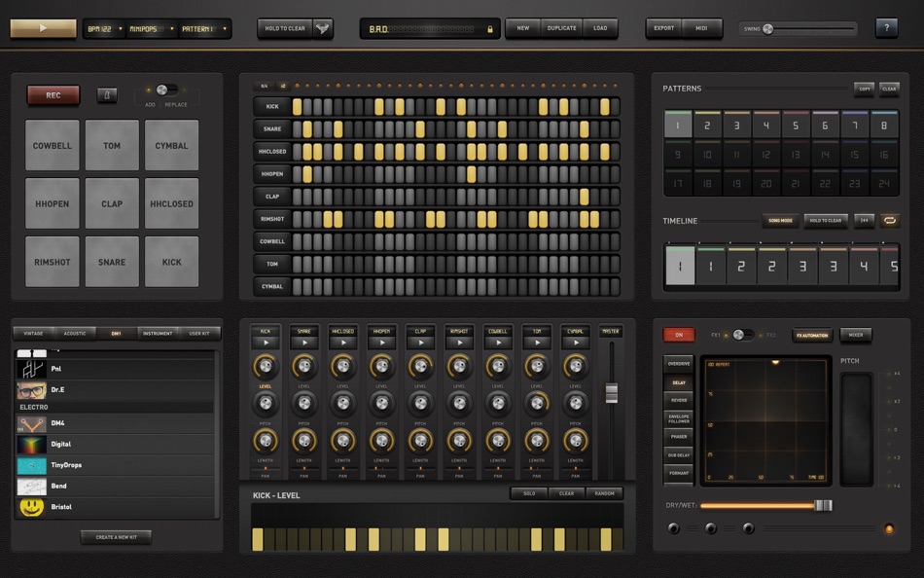The image size is (924, 578).
Task: Toggle the red ON button in the FX panel
Action: click(x=678, y=334)
